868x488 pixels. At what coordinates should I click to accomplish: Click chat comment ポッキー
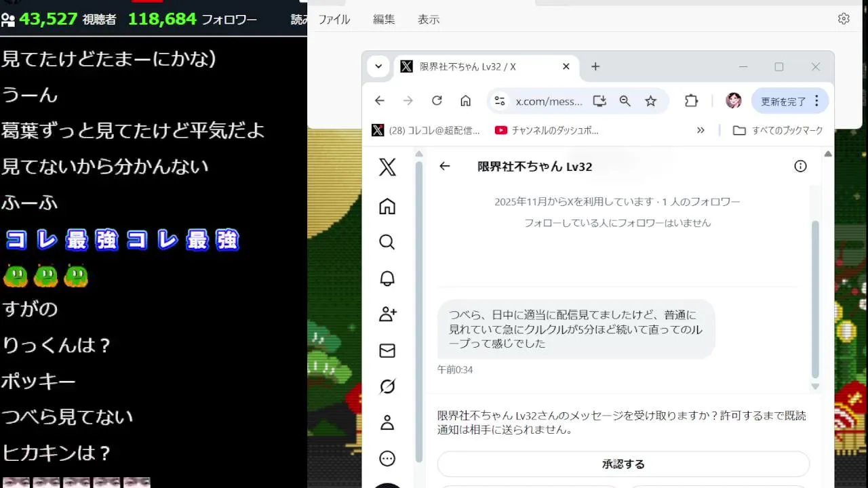38,382
